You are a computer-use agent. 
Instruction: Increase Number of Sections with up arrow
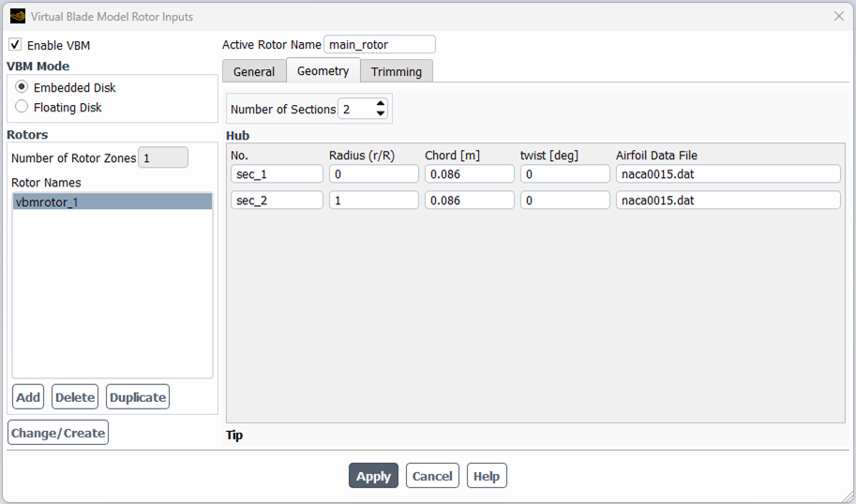[x=380, y=104]
